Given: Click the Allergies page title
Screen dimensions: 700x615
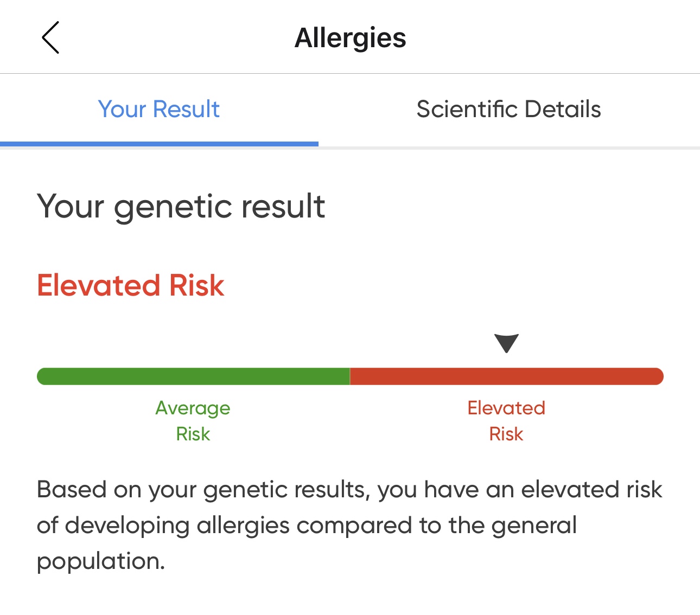Looking at the screenshot, I should (x=350, y=38).
